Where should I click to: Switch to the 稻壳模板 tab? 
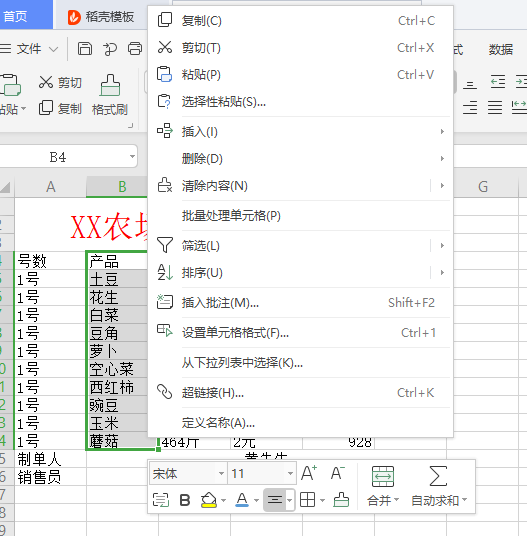click(101, 17)
